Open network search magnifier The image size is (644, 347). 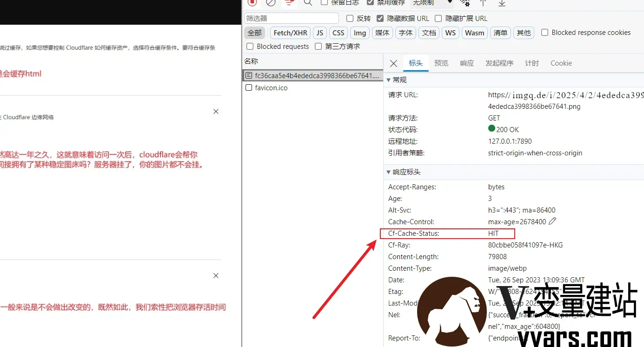[x=308, y=2]
